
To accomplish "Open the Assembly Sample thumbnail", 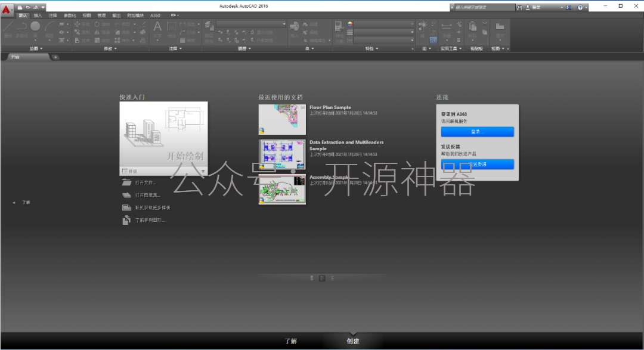I will click(282, 189).
